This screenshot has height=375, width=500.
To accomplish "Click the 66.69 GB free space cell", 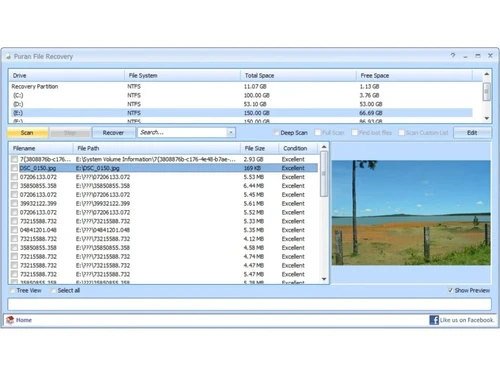I will (371, 113).
